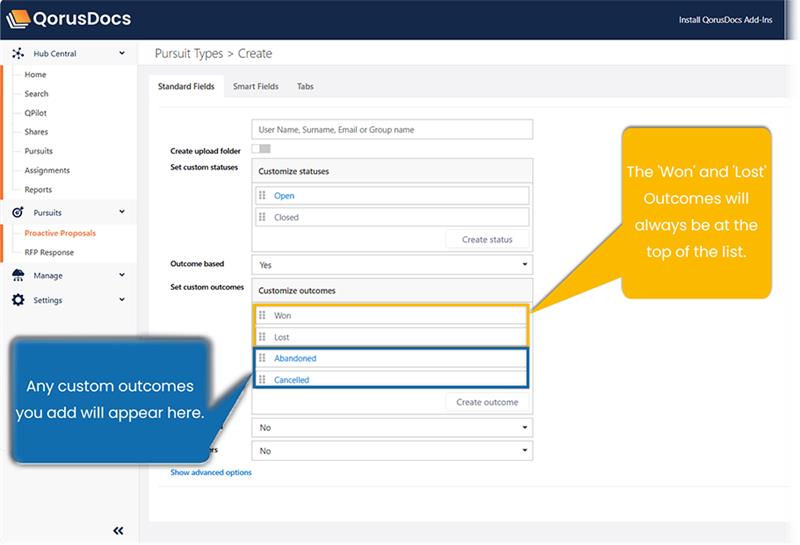Screen dimensions: 800x545
Task: Click drag handle next to Abandoned outcome
Action: [263, 358]
